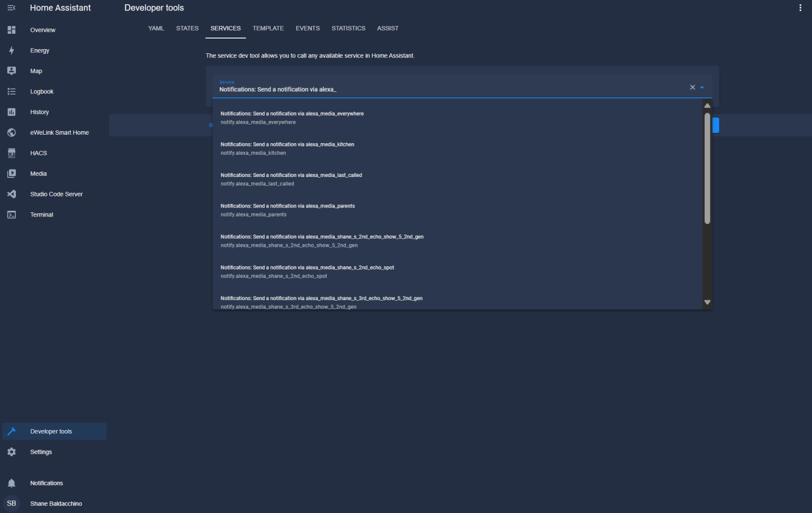The height and width of the screenshot is (513, 812).
Task: Click the Media play icon
Action: [11, 174]
